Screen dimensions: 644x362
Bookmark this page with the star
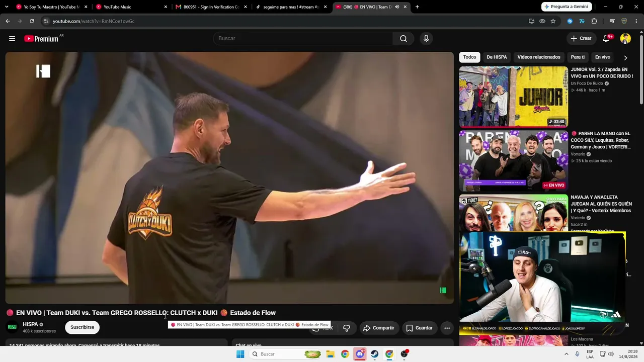pos(553,21)
